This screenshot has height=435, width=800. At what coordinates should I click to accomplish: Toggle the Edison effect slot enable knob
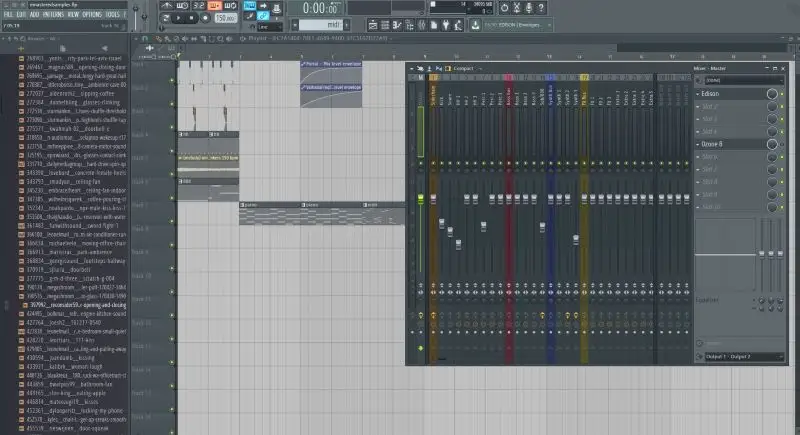pos(771,94)
